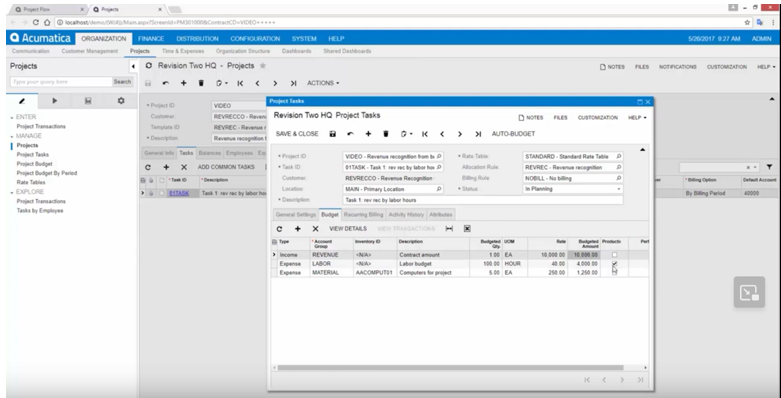Add to favorites star next to Projects title
The width and height of the screenshot is (781, 398).
click(x=263, y=66)
